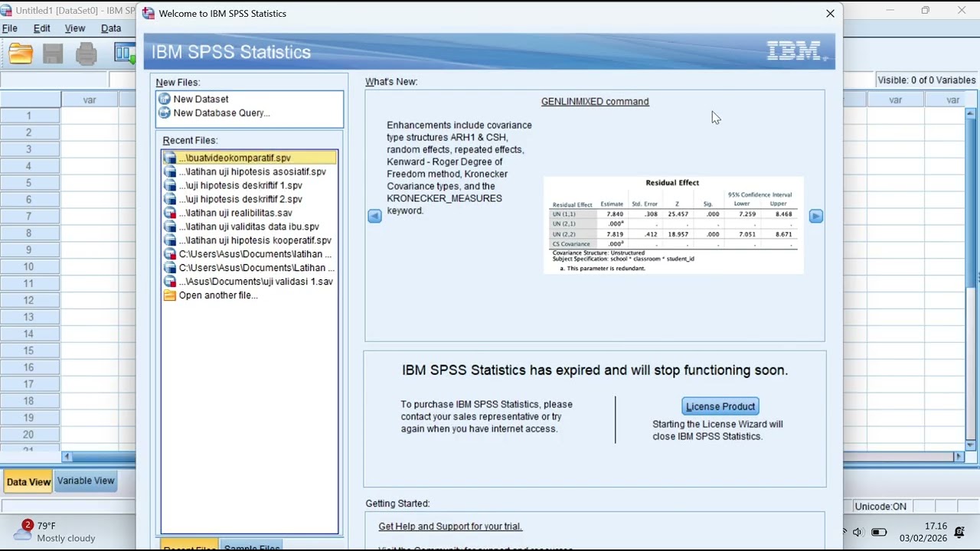
Task: Click icon beside uji hipotesis deskriftif 2.spv
Action: [170, 199]
